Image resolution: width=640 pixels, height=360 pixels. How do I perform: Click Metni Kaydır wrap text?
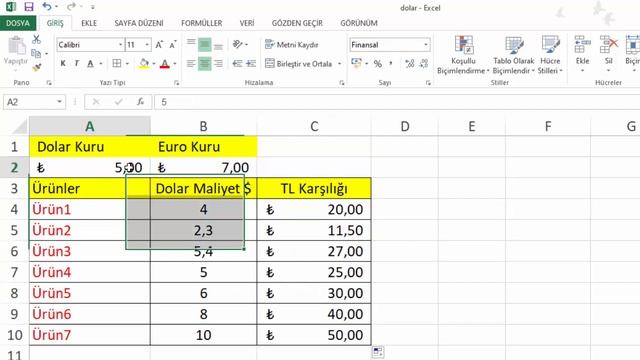pyautogui.click(x=292, y=44)
